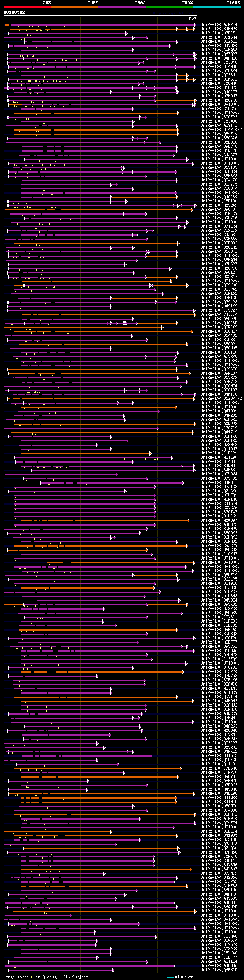Click the cyan ~100% identity legend segment

pos(217,7)
